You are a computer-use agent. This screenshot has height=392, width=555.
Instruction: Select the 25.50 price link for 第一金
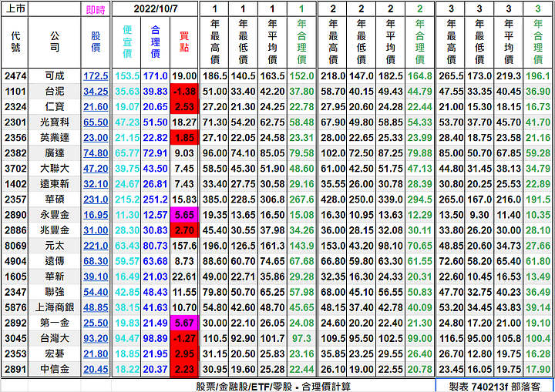[96, 323]
